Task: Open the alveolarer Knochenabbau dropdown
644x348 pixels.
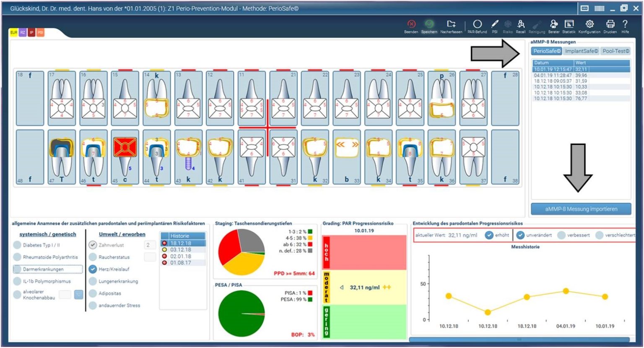Action: [x=78, y=295]
